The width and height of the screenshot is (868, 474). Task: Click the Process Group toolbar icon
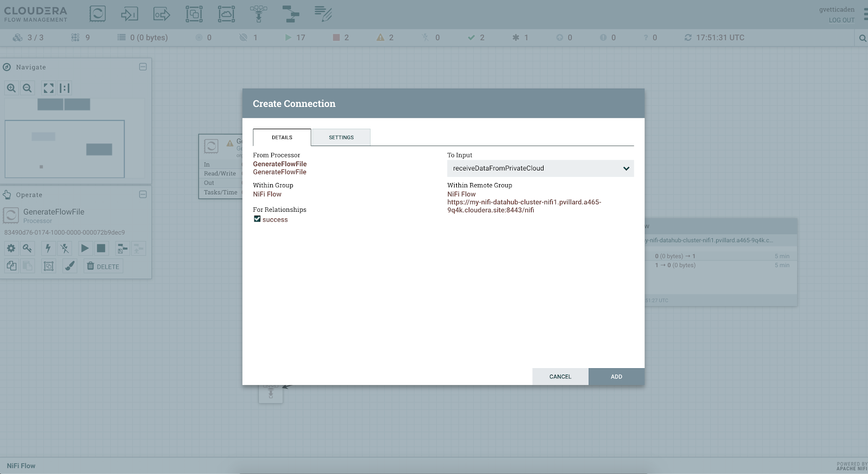pyautogui.click(x=194, y=14)
